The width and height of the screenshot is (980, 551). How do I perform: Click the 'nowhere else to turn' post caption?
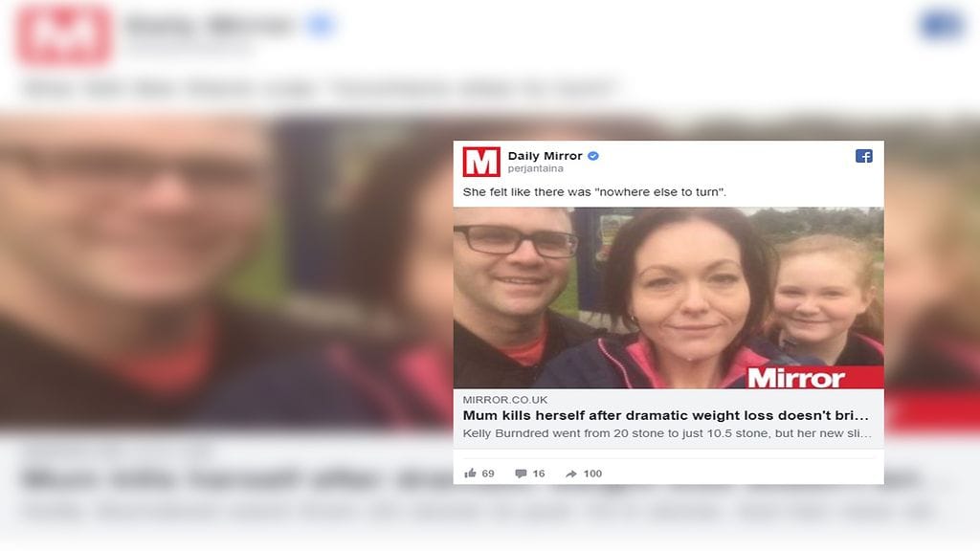click(x=594, y=192)
